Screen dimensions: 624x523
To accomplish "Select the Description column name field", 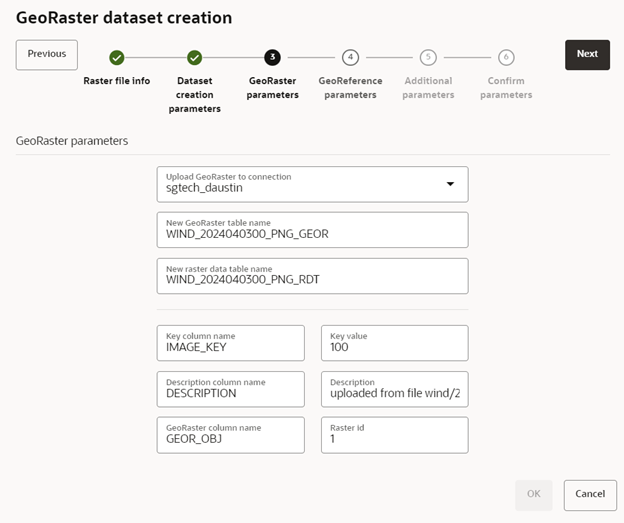I will tap(230, 389).
